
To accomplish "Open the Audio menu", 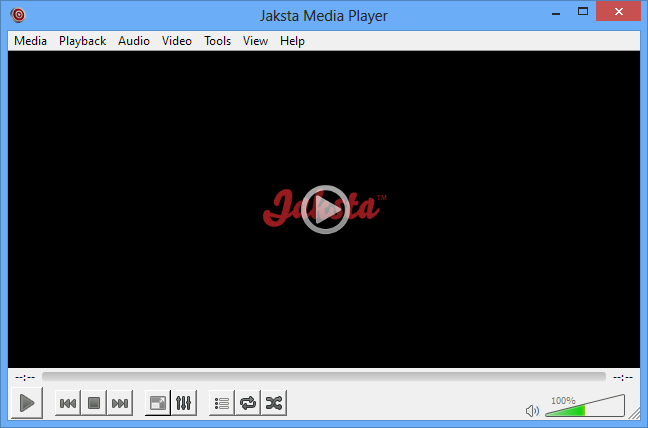I will 134,41.
